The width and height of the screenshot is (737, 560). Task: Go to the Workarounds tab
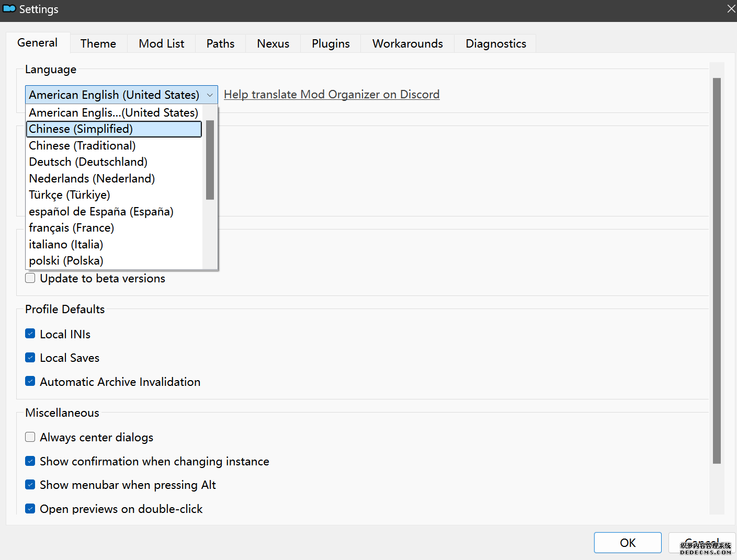pyautogui.click(x=407, y=44)
